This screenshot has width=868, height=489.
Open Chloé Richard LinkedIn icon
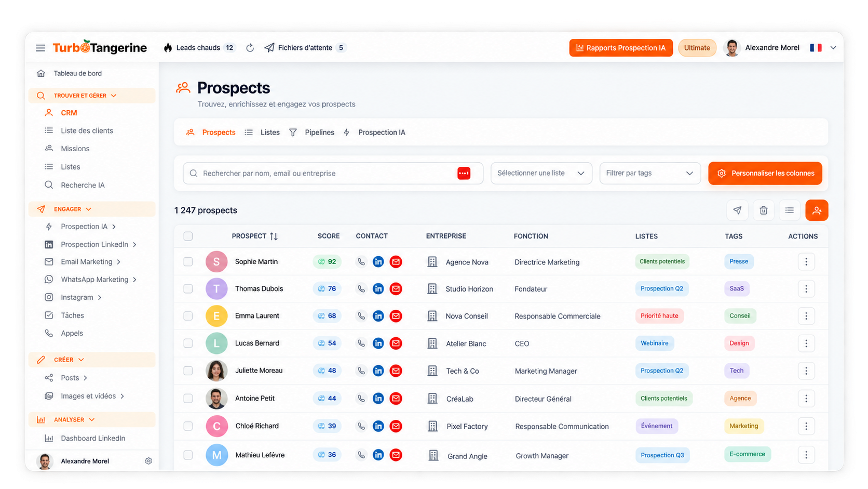click(x=378, y=426)
